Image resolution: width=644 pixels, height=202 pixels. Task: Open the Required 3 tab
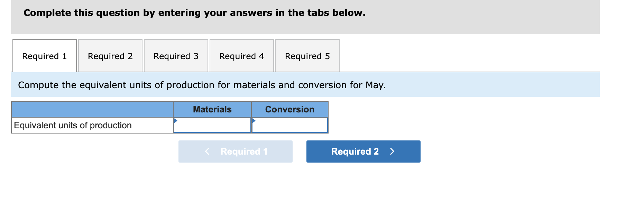[x=176, y=56]
